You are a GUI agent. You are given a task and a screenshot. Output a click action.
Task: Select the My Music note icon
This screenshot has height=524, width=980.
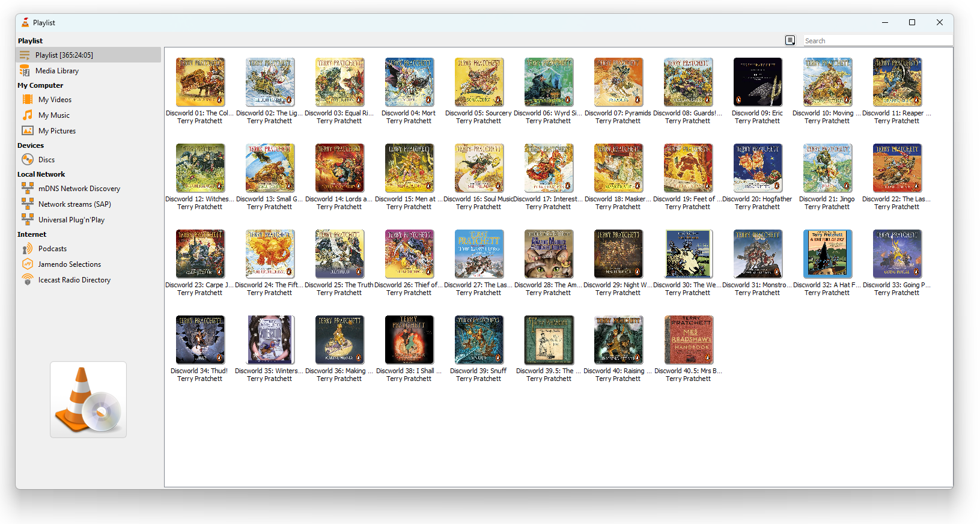[x=28, y=115]
